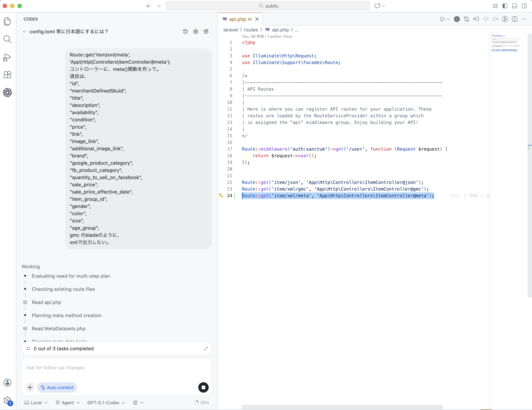Open the Agent mode dropdown

pyautogui.click(x=68, y=403)
